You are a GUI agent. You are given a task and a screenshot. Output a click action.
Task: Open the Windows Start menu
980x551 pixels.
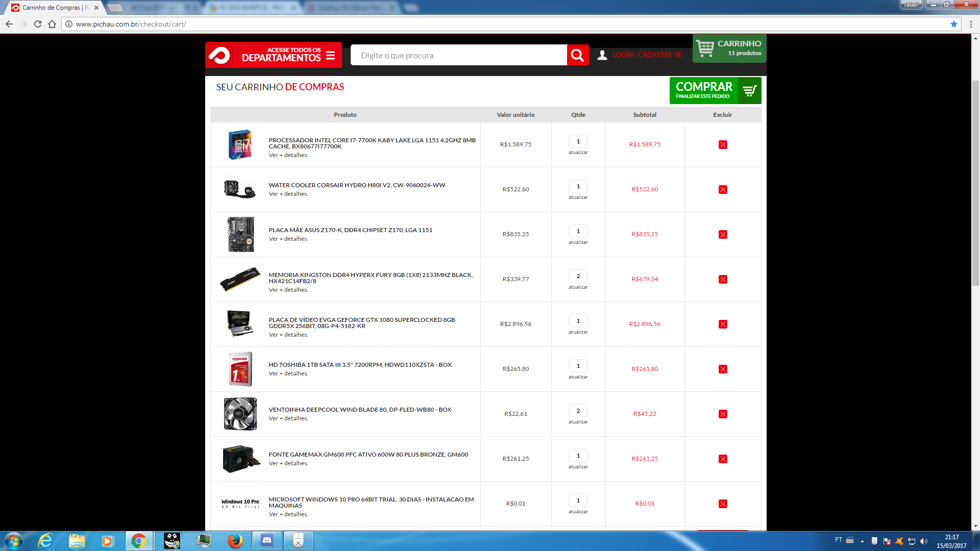14,541
